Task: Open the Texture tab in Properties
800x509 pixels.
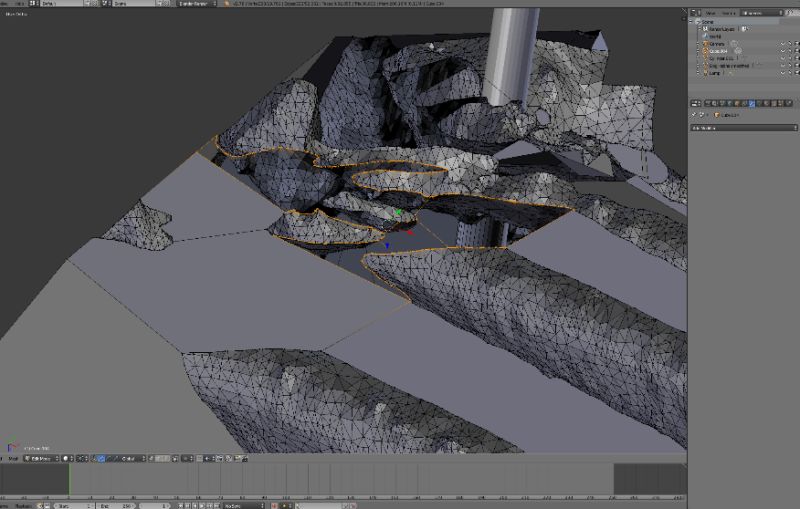Action: point(773,104)
